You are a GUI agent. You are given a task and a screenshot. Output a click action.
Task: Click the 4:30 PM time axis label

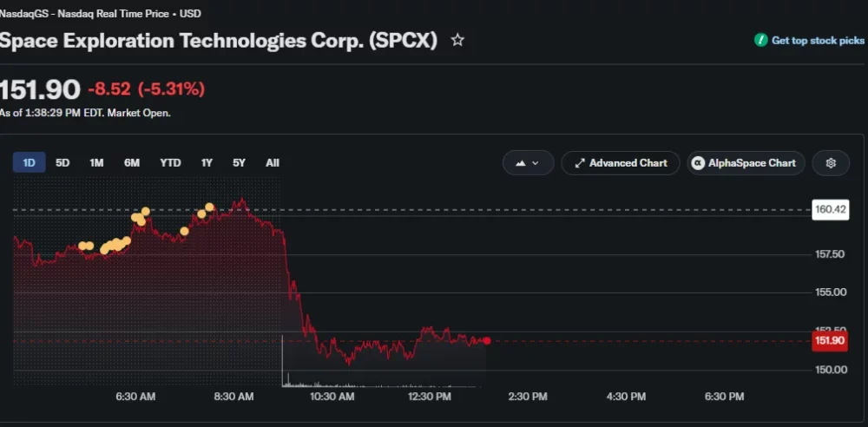point(626,397)
